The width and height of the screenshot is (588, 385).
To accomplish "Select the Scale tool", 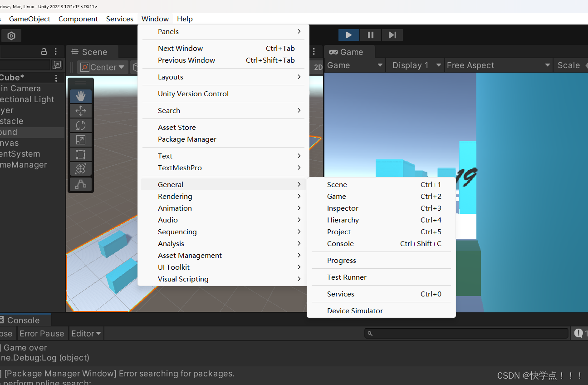I will [80, 139].
